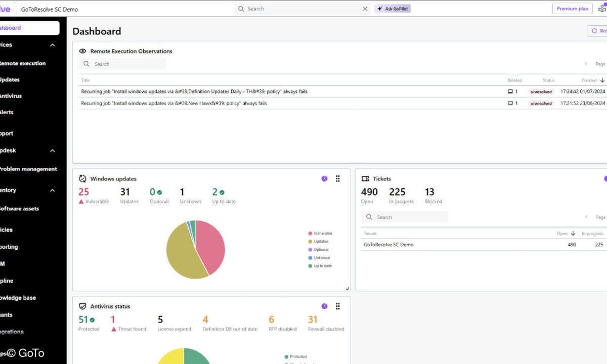Go to the previous page in Tickets
The height and width of the screenshot is (364, 607).
click(x=586, y=217)
